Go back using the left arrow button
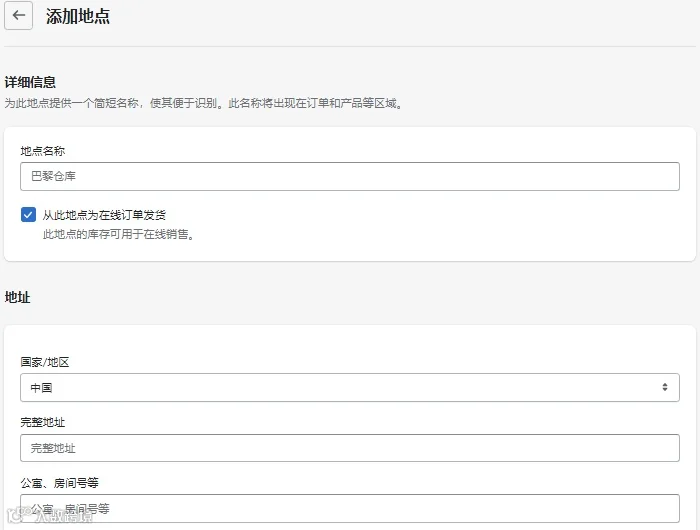The height and width of the screenshot is (530, 700). [x=18, y=16]
